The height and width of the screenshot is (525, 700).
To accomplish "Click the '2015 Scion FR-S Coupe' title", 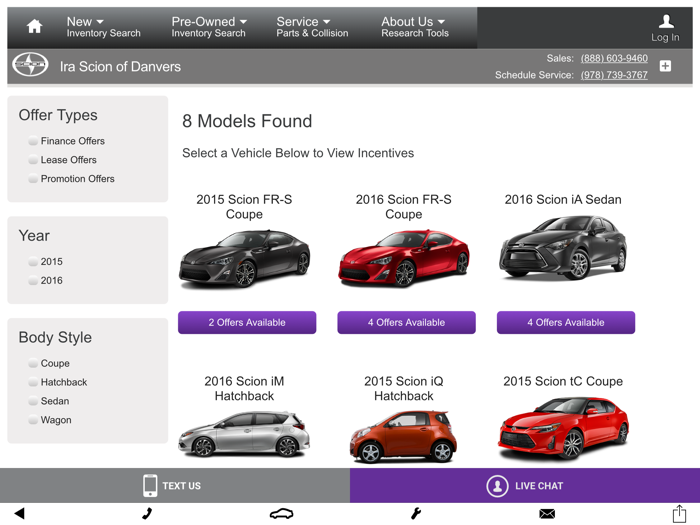I will (244, 207).
